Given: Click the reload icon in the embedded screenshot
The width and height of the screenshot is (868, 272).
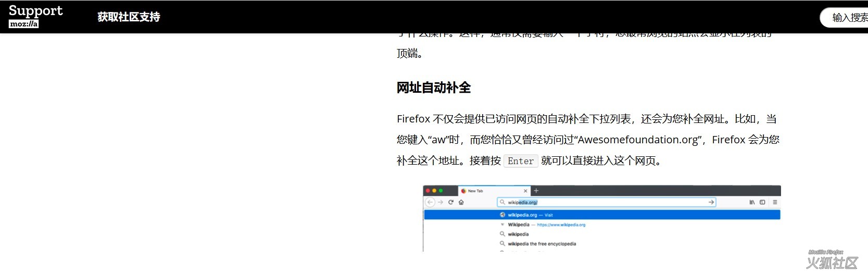Looking at the screenshot, I should click(451, 202).
